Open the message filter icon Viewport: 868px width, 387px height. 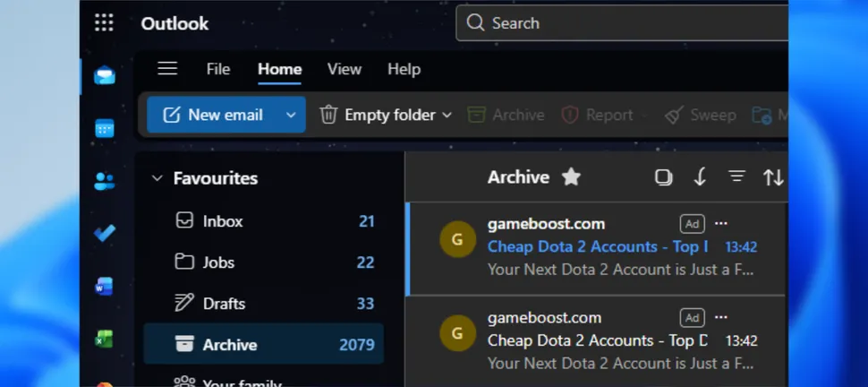click(x=736, y=177)
